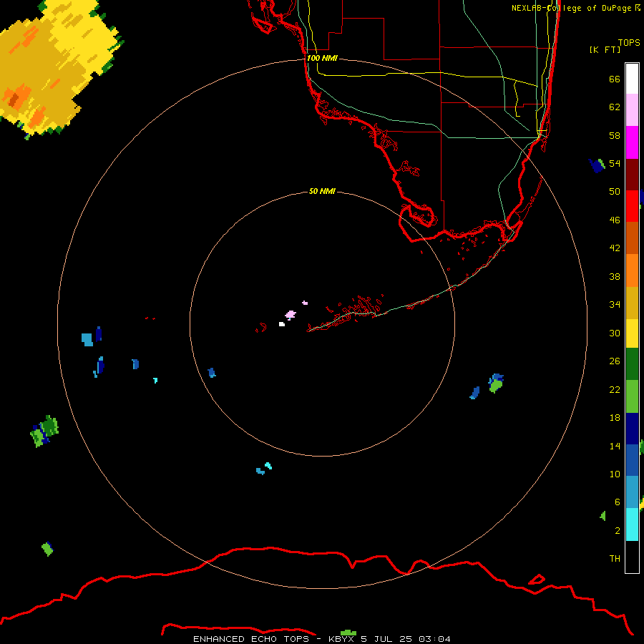Click the "KBYX" radar site identifier
644x644 pixels.
pos(341,639)
